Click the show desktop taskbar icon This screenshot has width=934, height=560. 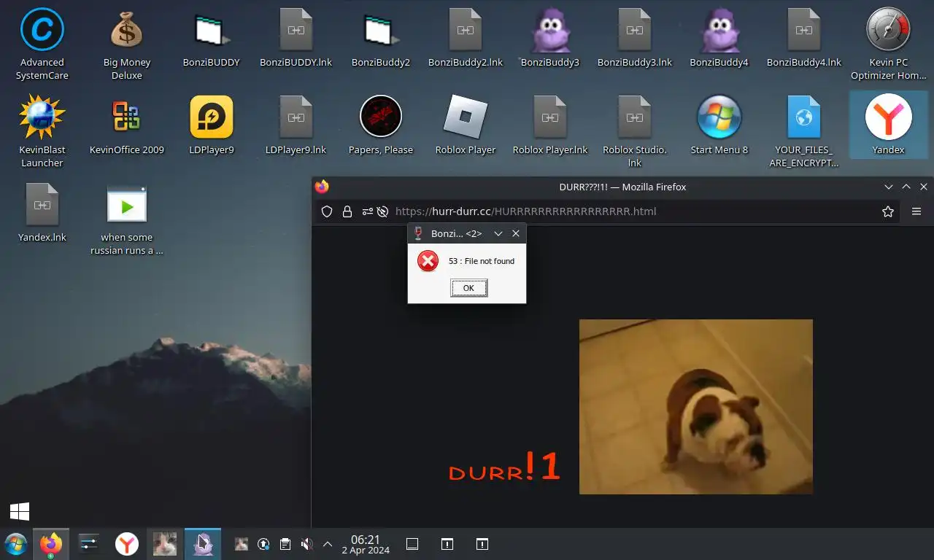[x=412, y=544]
